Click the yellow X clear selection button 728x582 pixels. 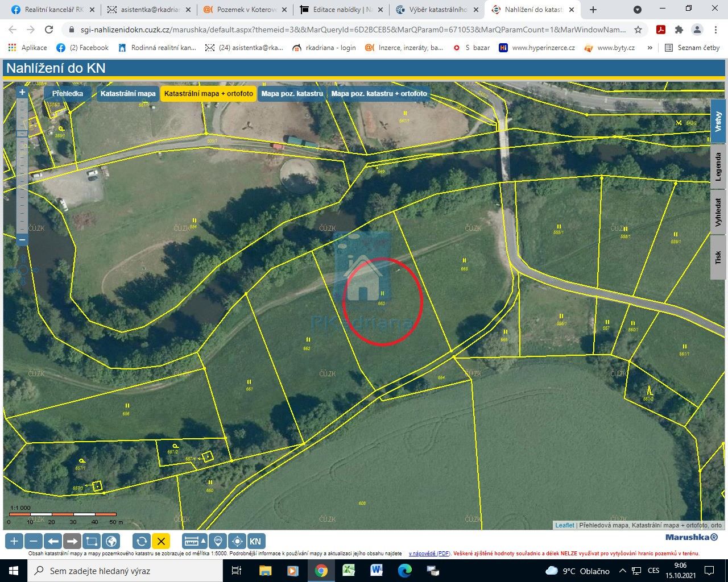click(161, 541)
